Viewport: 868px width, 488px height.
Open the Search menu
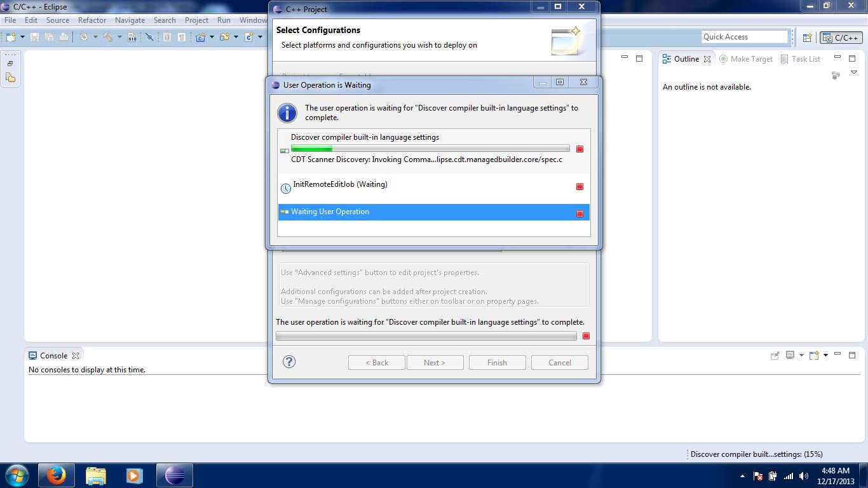tap(165, 20)
